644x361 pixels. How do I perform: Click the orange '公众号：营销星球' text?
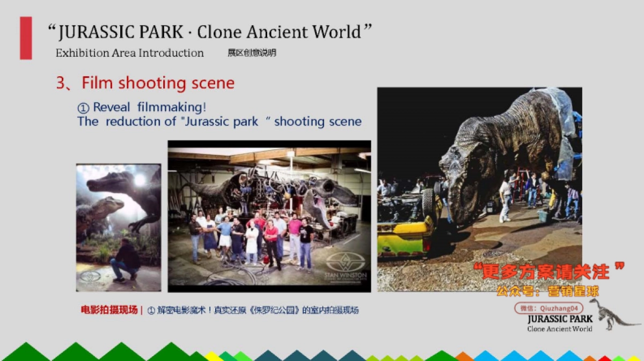(x=547, y=291)
